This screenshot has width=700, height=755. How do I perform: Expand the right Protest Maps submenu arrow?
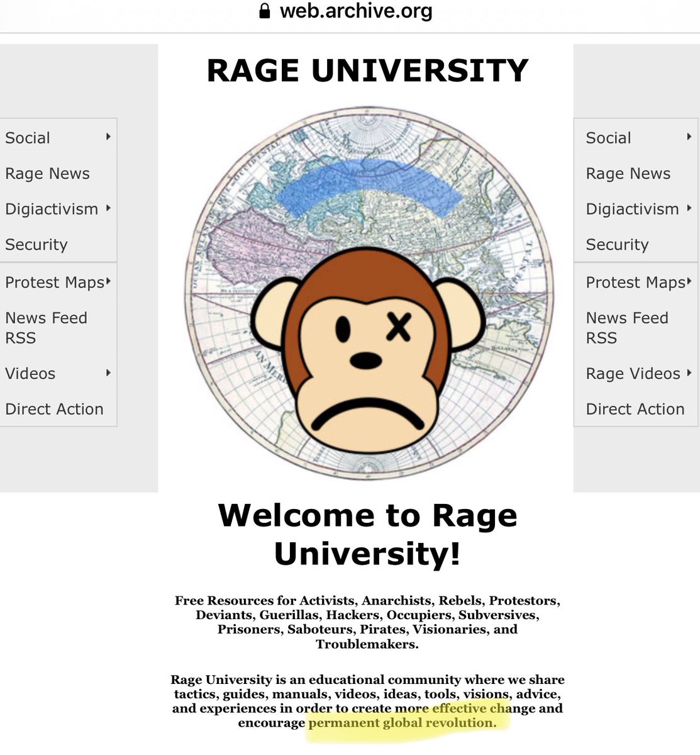tap(689, 281)
